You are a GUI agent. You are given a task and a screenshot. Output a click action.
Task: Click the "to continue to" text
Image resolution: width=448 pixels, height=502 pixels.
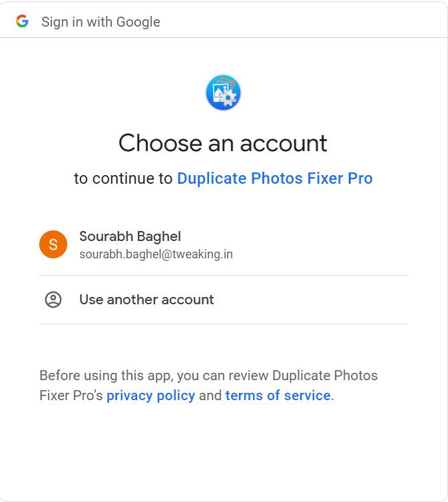coord(123,178)
